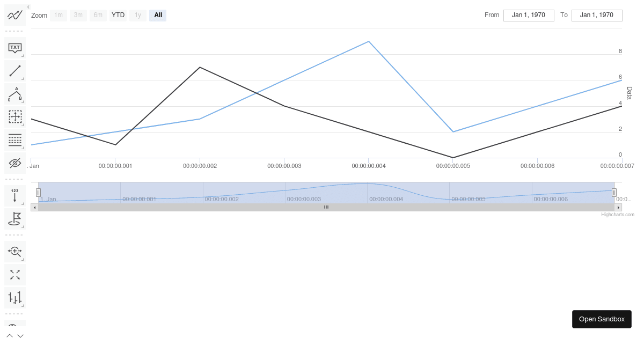Screen dimensions: 644x338
Task: Select the dashed-box measure tool
Action: (15, 117)
